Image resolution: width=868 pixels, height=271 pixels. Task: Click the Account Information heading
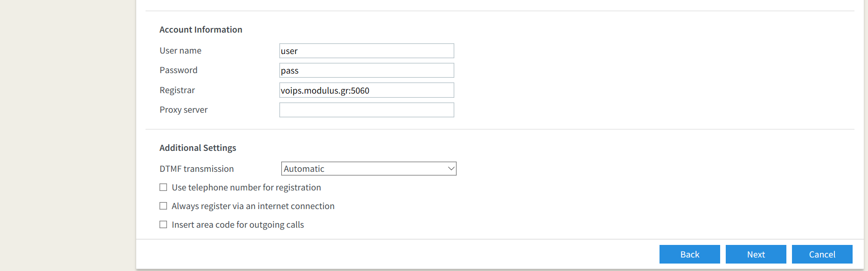[x=201, y=30]
